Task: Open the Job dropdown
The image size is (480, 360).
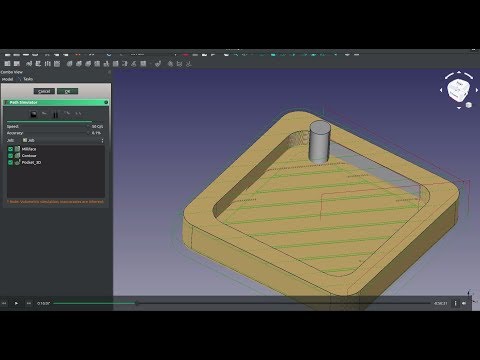Action: pos(63,140)
